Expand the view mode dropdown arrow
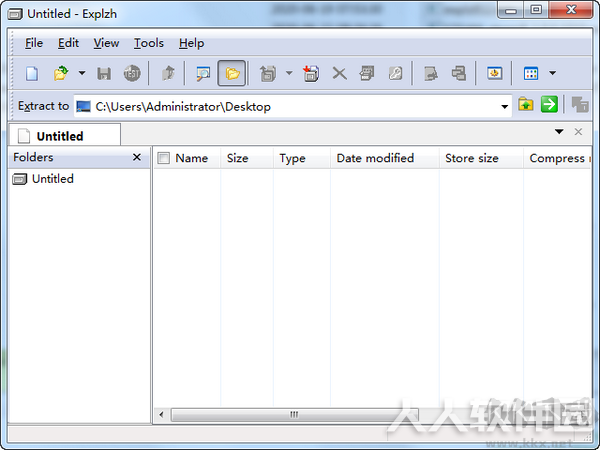Screen dimensions: 600x450 coord(553,73)
